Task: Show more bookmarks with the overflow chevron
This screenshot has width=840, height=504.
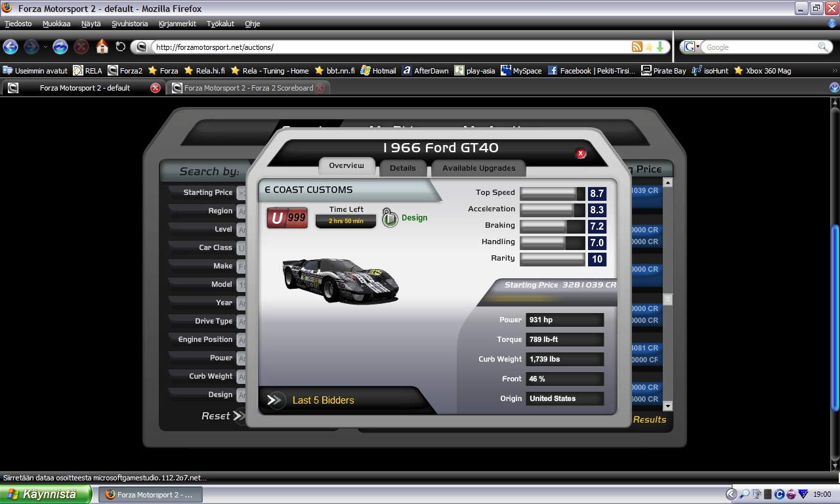Action: coord(834,70)
